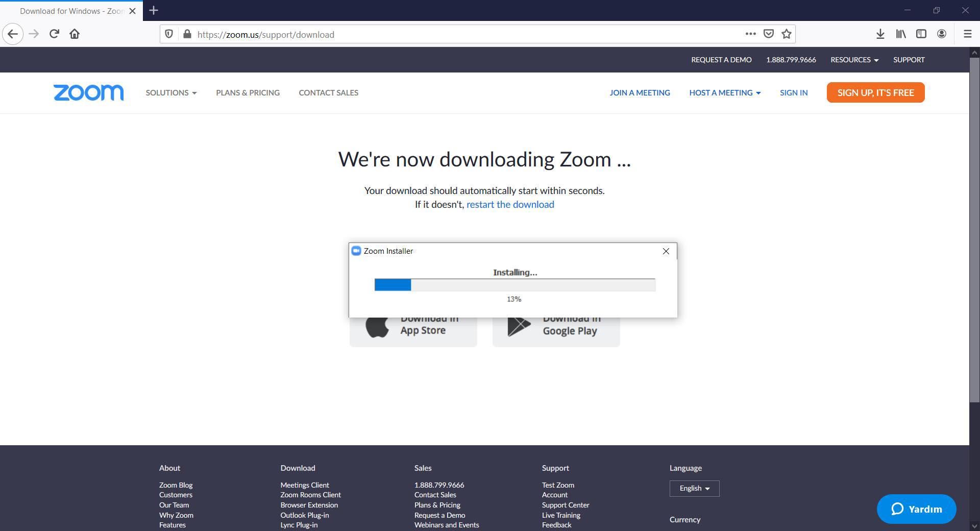980x531 pixels.
Task: Open the Firefox hamburger menu
Action: 967,34
